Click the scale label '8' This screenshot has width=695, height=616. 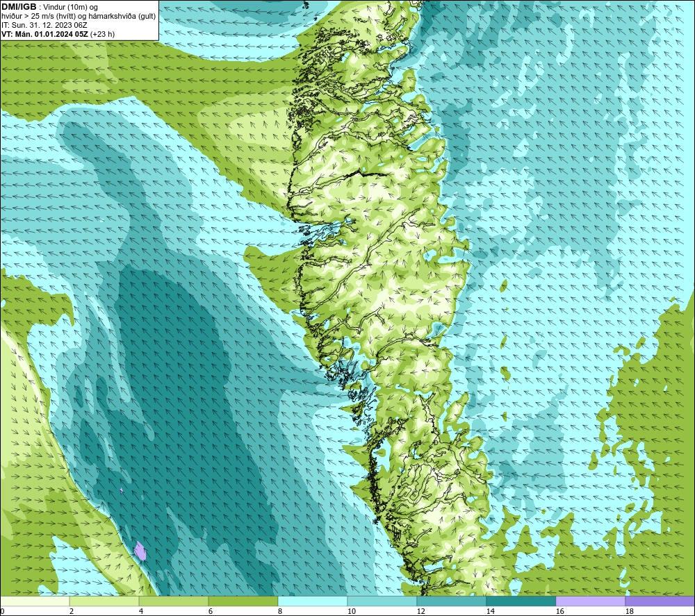tap(280, 612)
